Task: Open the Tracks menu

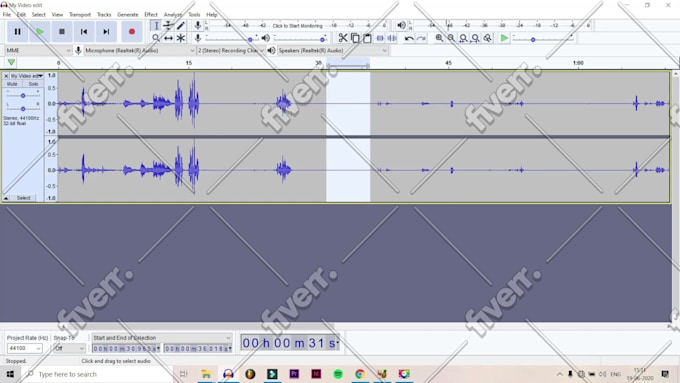Action: point(104,14)
